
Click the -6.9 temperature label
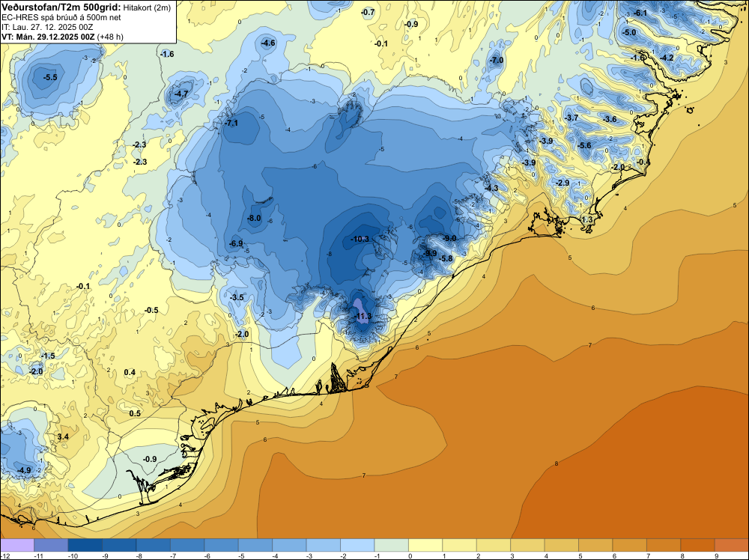coord(236,243)
